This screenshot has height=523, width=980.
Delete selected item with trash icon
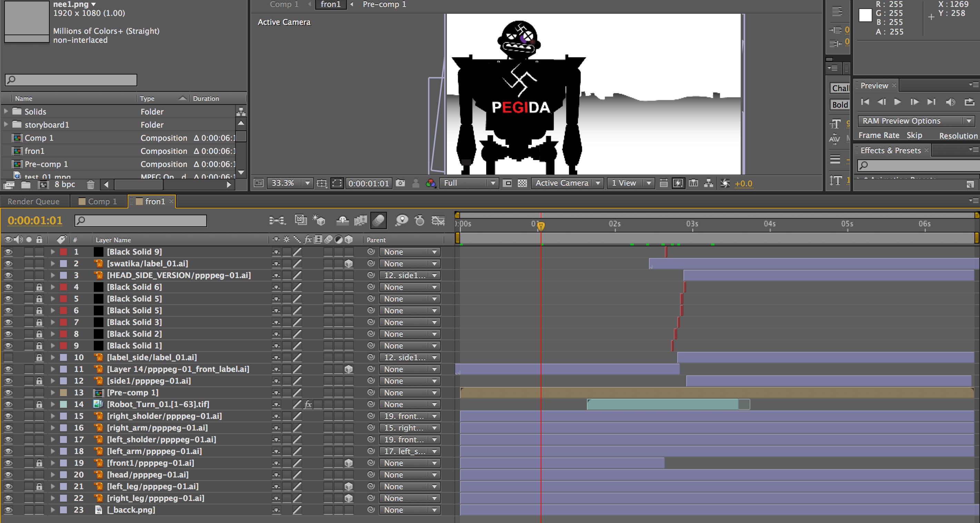click(90, 185)
